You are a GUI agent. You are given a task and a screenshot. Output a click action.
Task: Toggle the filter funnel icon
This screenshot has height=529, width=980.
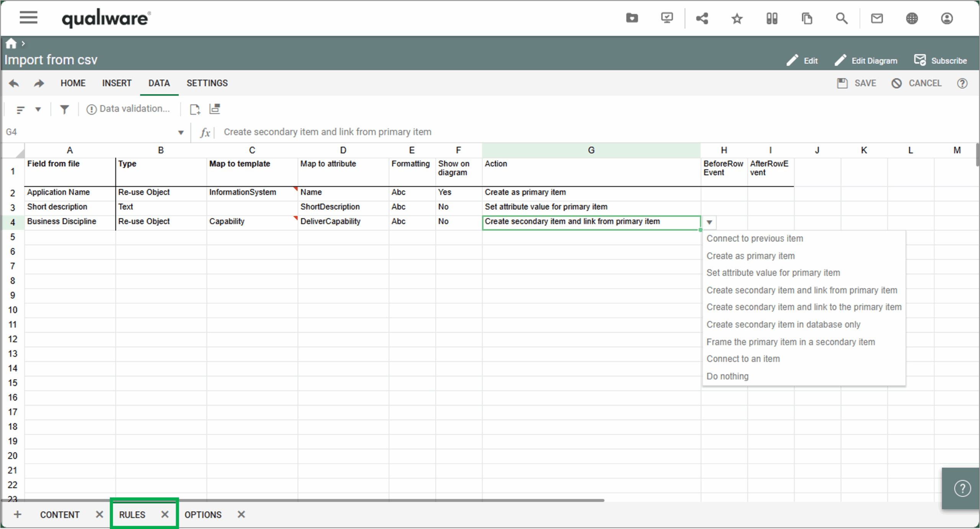click(x=64, y=110)
